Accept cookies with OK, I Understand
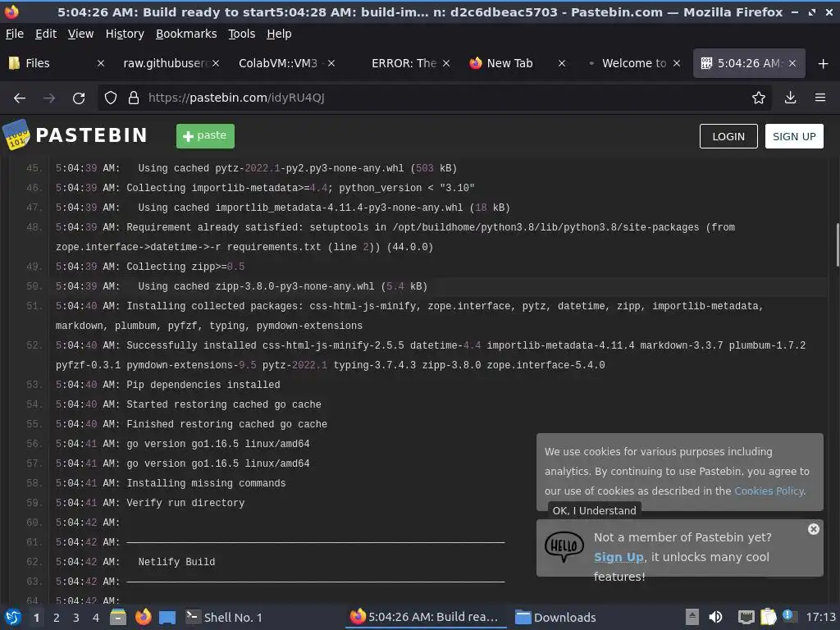Viewport: 840px width, 630px height. 594,510
